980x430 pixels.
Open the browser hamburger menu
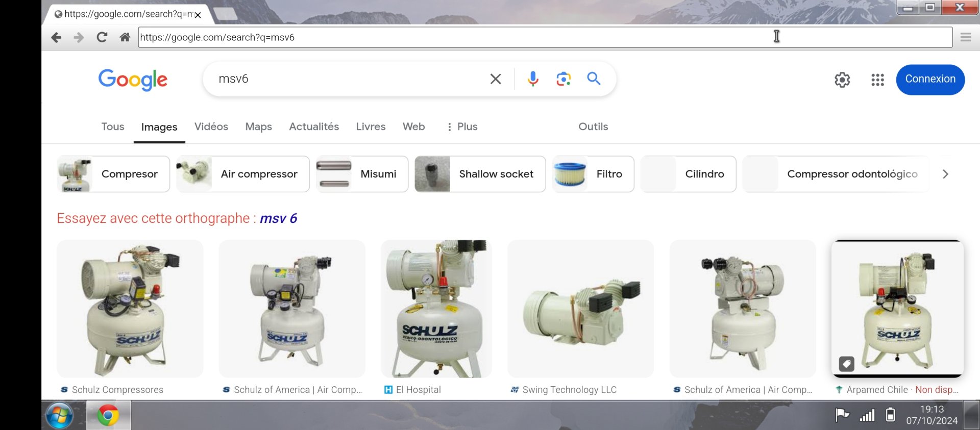[965, 37]
